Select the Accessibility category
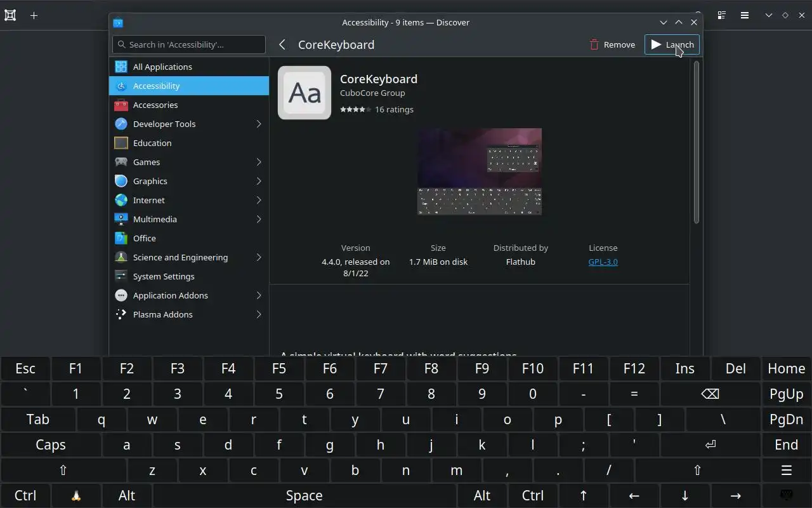This screenshot has width=812, height=508. pyautogui.click(x=189, y=86)
